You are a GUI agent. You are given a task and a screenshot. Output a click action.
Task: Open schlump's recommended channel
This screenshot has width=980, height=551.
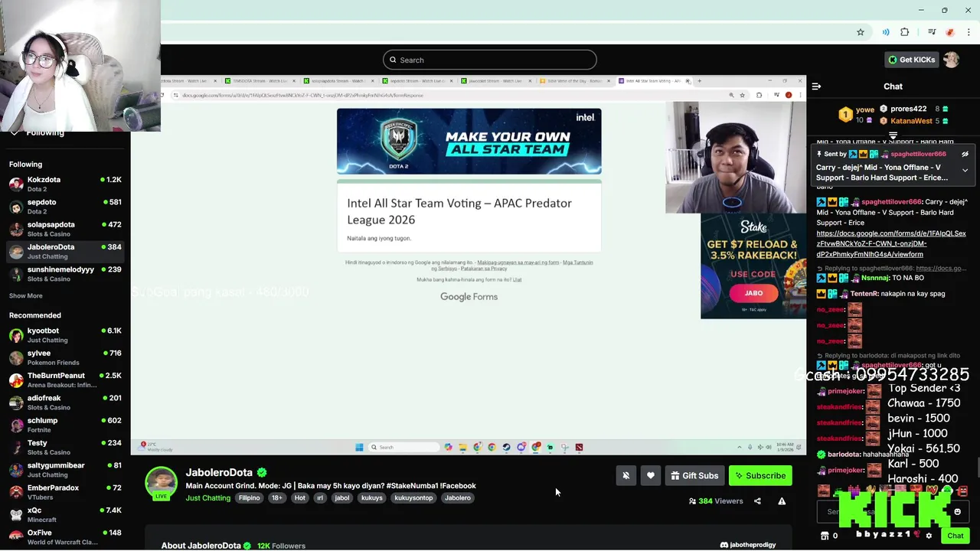click(x=65, y=425)
